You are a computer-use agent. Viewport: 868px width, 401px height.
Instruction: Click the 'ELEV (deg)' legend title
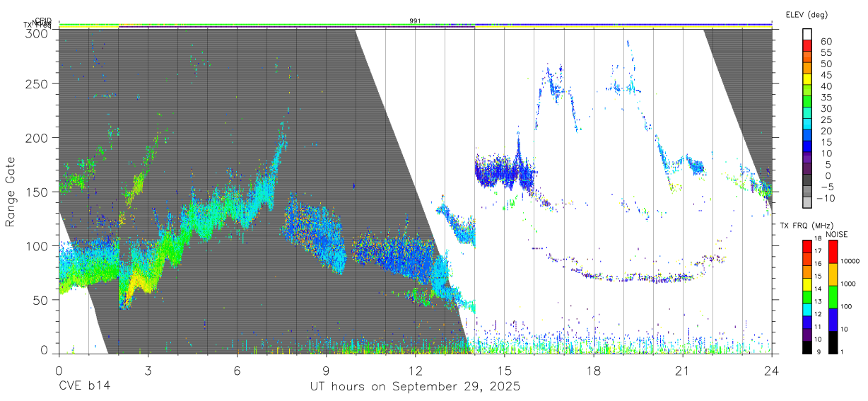[x=807, y=15]
